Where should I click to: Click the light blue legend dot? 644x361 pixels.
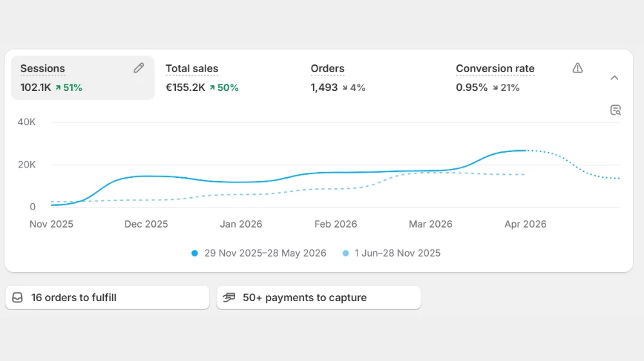pyautogui.click(x=346, y=253)
